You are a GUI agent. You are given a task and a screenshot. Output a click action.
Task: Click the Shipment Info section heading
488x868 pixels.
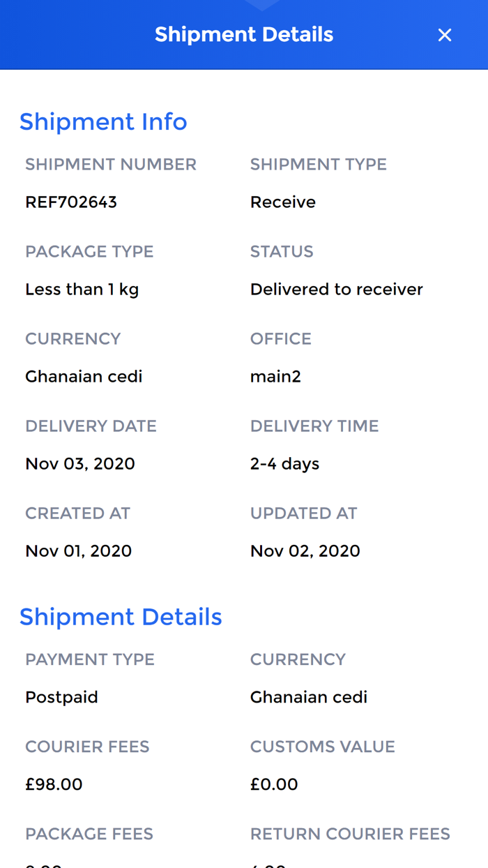pos(103,121)
